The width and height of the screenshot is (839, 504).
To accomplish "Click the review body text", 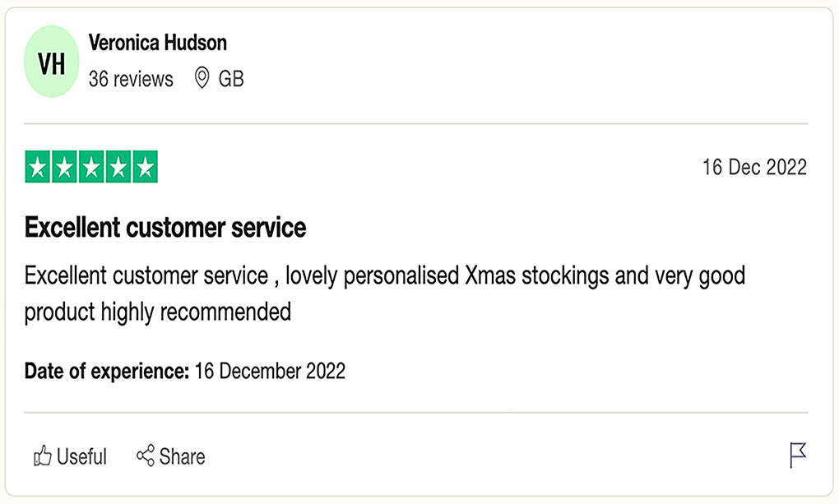I will pyautogui.click(x=385, y=294).
